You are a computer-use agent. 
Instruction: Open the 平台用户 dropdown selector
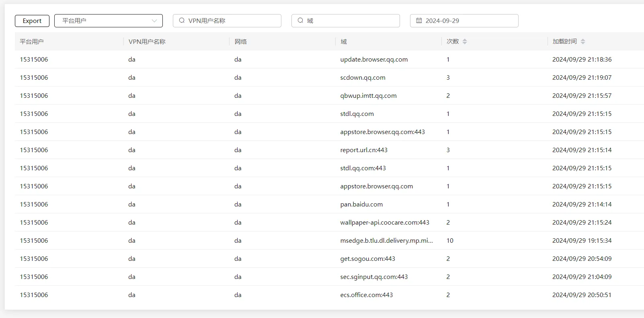point(109,21)
